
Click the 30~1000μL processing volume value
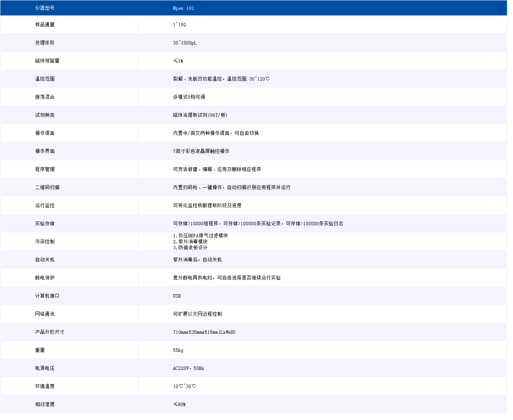185,43
